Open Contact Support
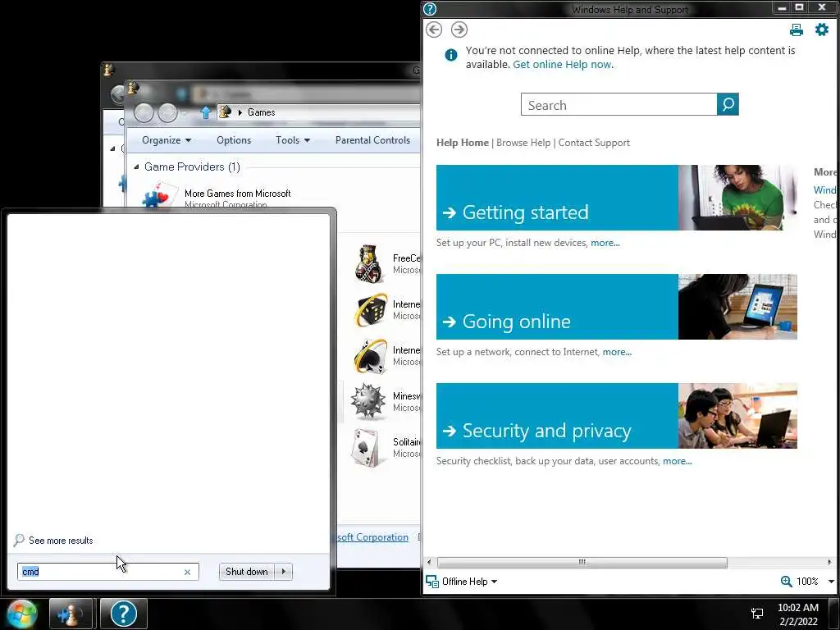The width and height of the screenshot is (840, 630). pos(594,143)
